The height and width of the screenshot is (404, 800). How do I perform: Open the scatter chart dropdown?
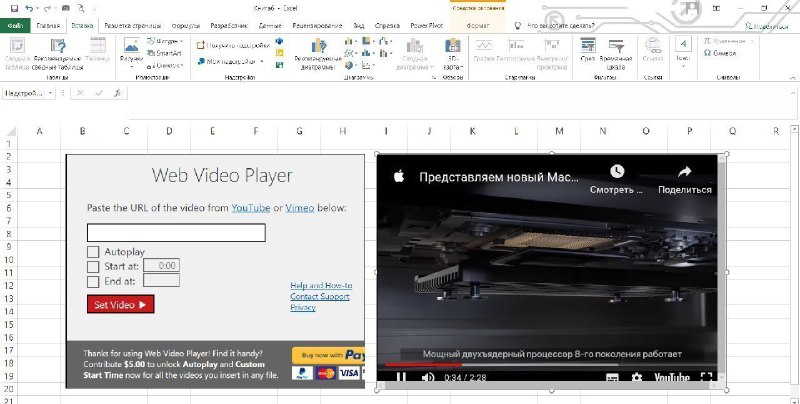point(368,65)
